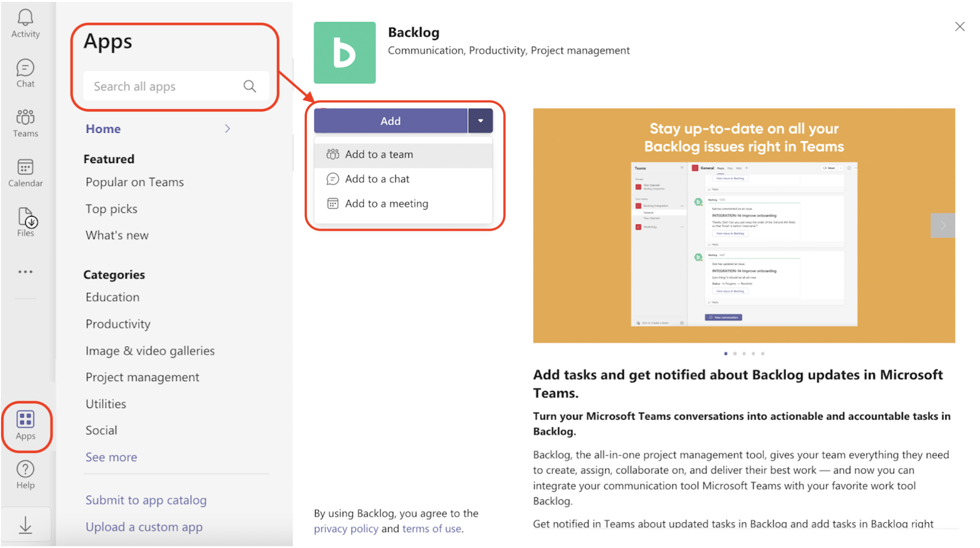Expand the Home chevron arrow
The width and height of the screenshot is (980, 548).
[228, 129]
